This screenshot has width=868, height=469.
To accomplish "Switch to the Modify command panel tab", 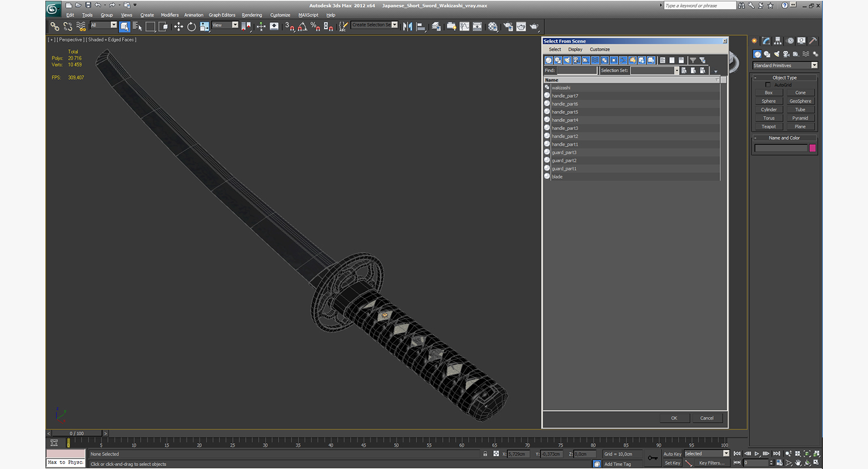I will point(766,40).
